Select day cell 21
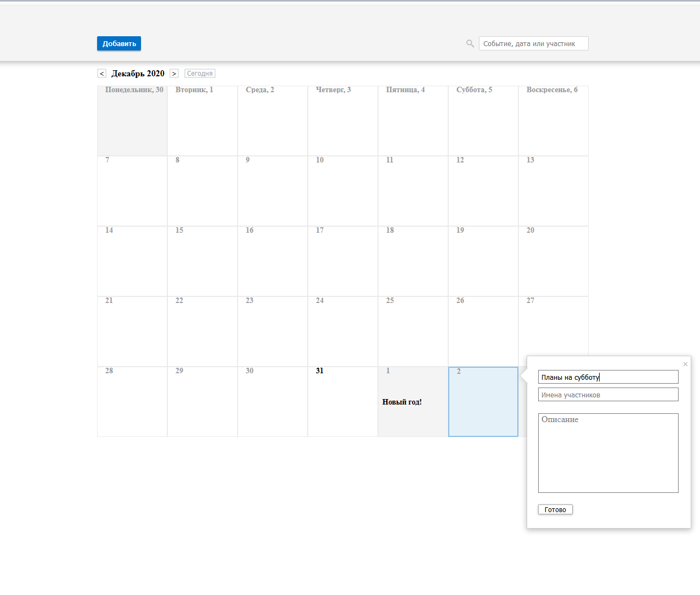The height and width of the screenshot is (595, 700). point(132,332)
